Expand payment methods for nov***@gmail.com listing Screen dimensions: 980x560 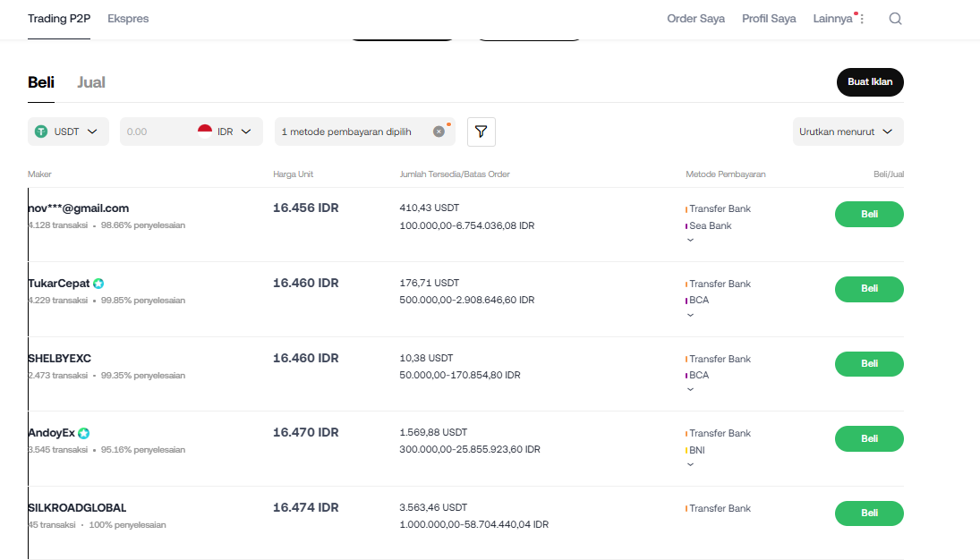point(689,240)
